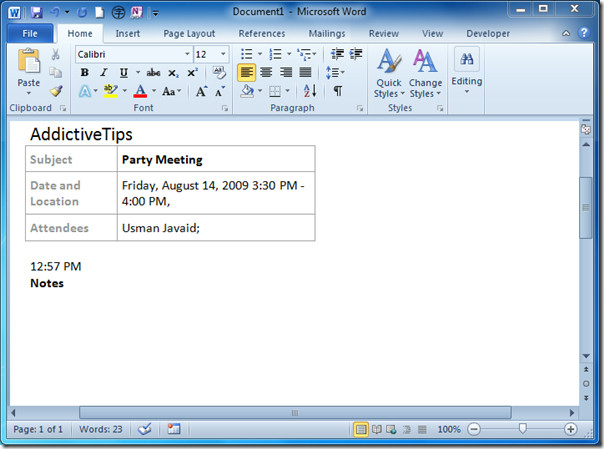Toggle Center alignment
The width and height of the screenshot is (604, 449).
tap(266, 72)
